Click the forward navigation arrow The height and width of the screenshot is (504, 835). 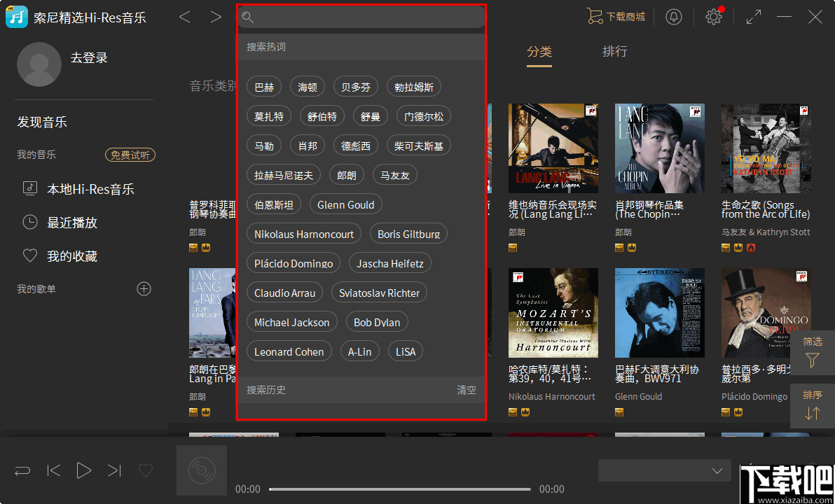point(216,17)
